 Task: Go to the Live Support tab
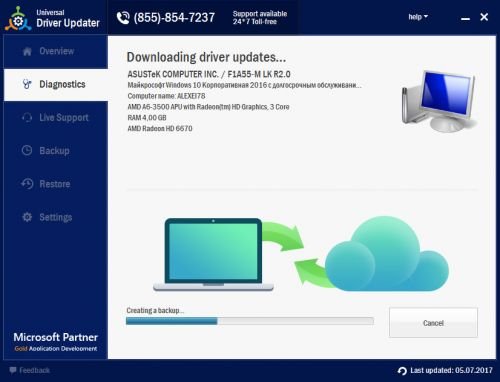[56, 117]
